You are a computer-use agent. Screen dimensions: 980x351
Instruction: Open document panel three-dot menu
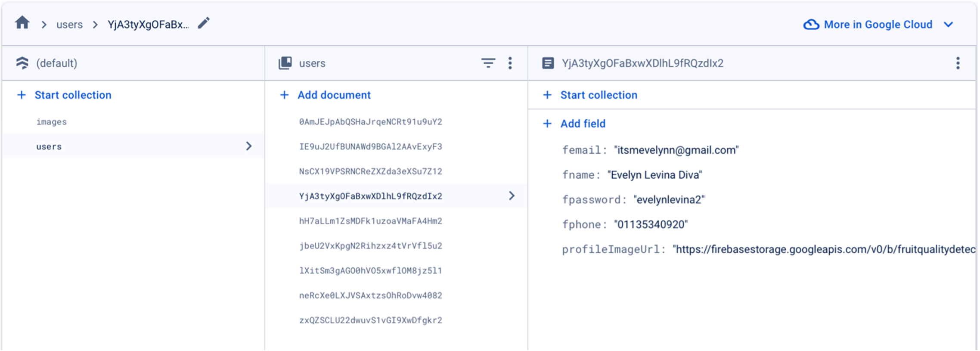(x=958, y=63)
